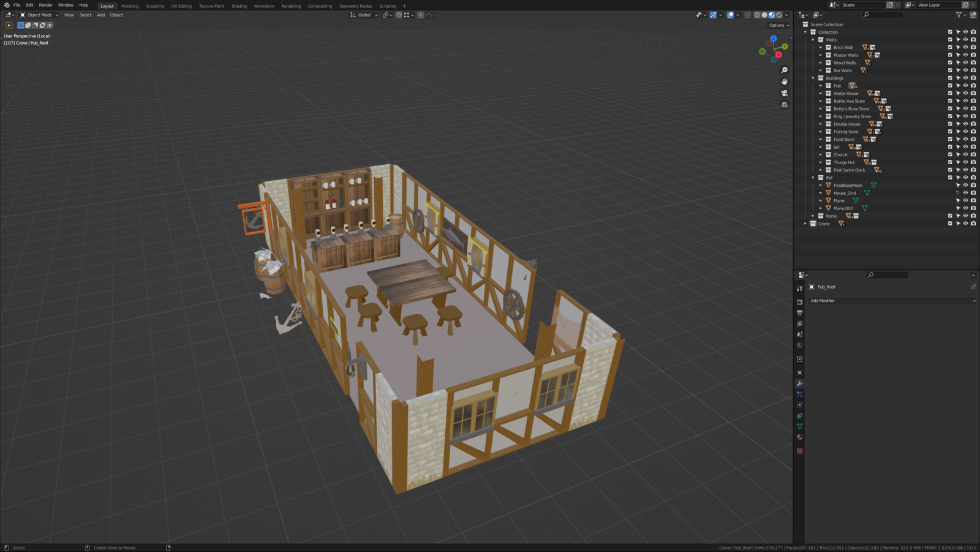Click the Blender logo menu icon

[x=6, y=5]
